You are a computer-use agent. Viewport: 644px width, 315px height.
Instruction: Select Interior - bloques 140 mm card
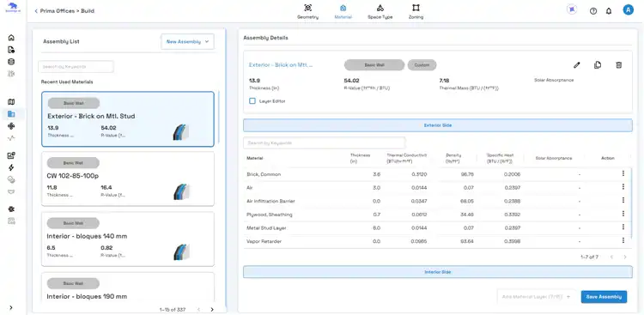click(x=128, y=239)
